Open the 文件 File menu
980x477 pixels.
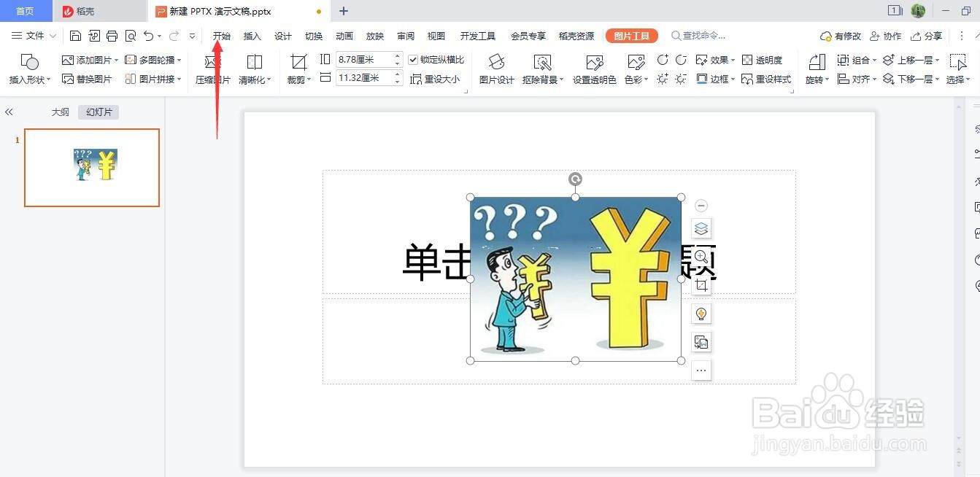[x=34, y=36]
